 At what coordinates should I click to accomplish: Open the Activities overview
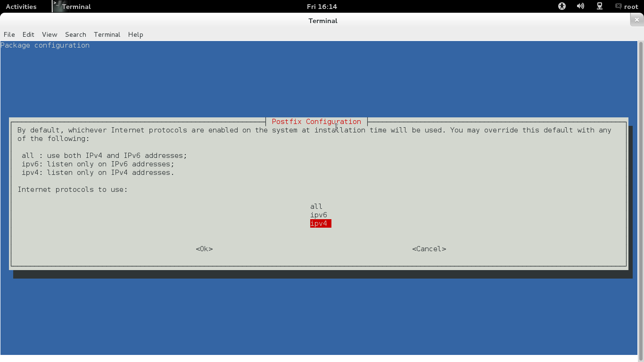21,7
